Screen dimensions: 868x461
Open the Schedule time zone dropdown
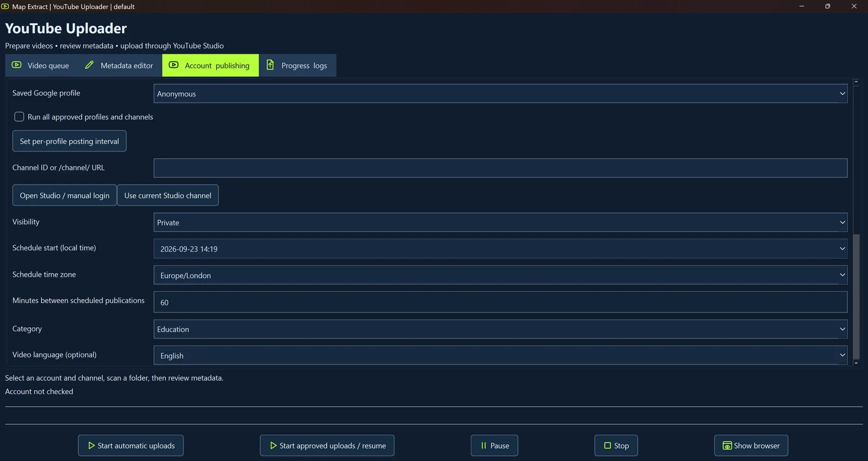point(500,275)
